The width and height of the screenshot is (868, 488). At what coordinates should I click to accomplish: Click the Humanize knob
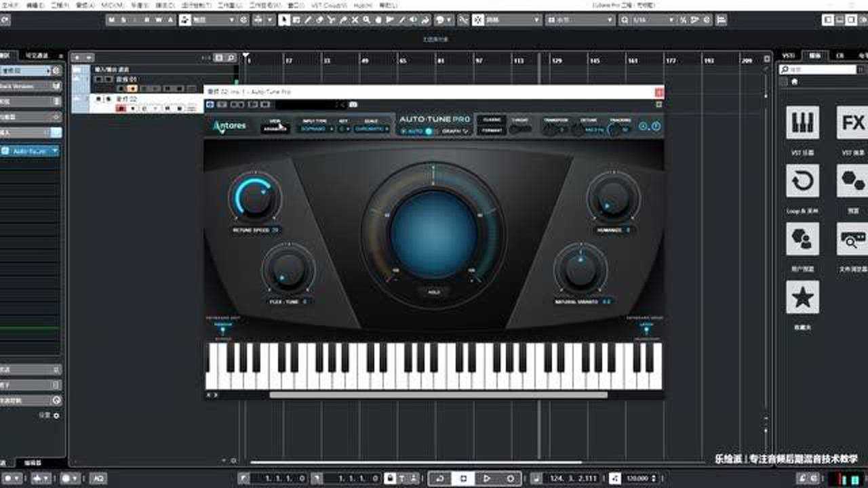click(x=613, y=197)
